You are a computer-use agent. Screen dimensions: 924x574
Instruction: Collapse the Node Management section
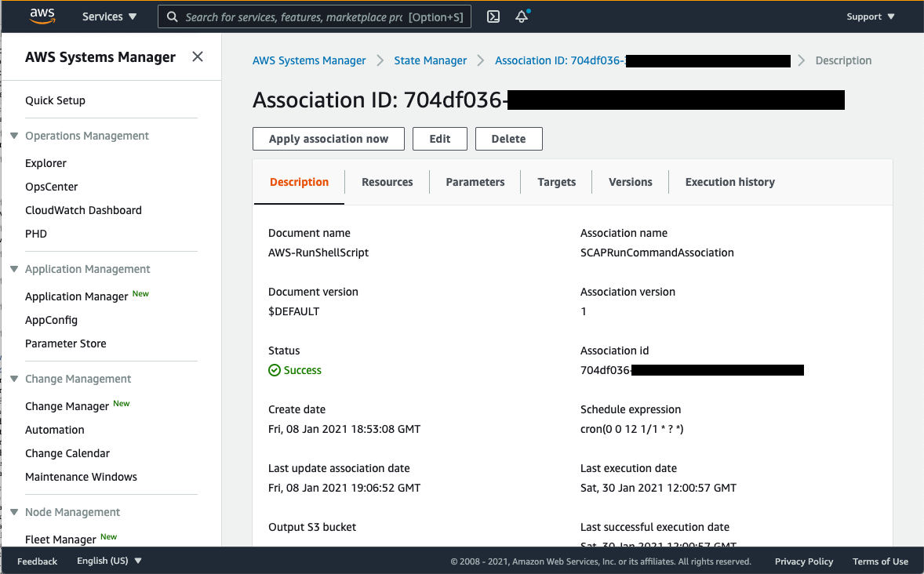tap(13, 512)
